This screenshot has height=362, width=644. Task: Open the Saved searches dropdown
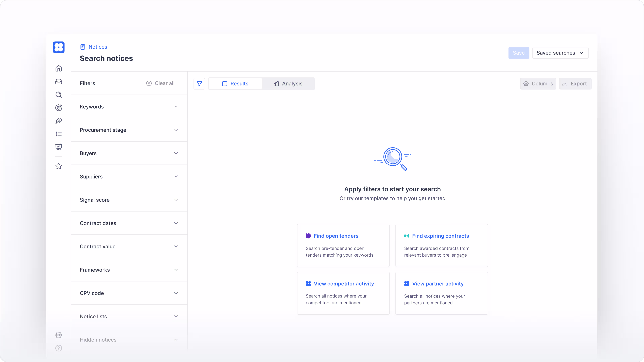560,53
